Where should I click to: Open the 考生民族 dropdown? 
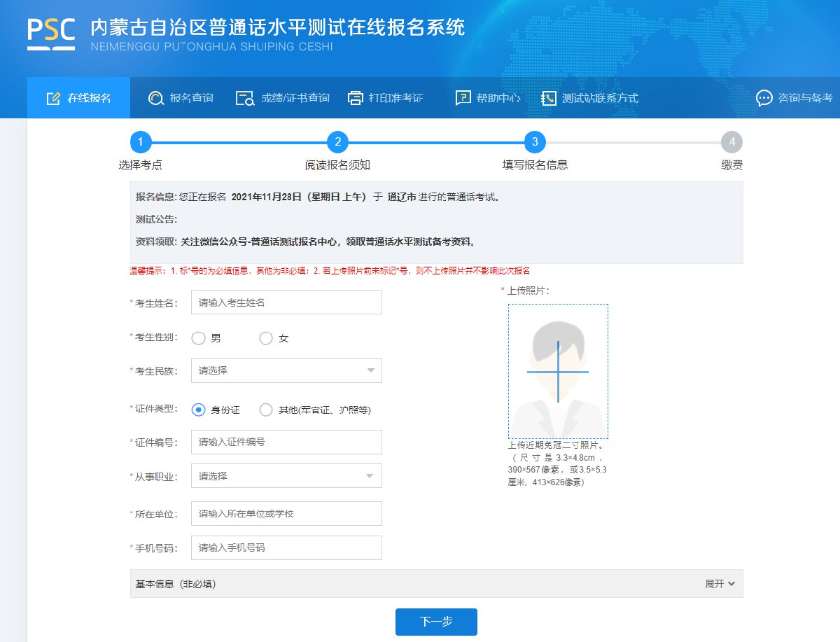(286, 370)
